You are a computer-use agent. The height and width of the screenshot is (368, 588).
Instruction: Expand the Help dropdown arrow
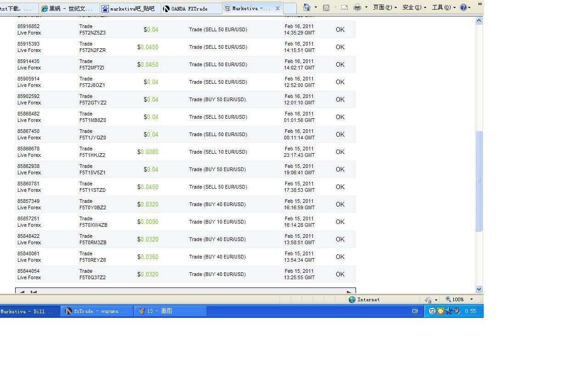pos(469,7)
